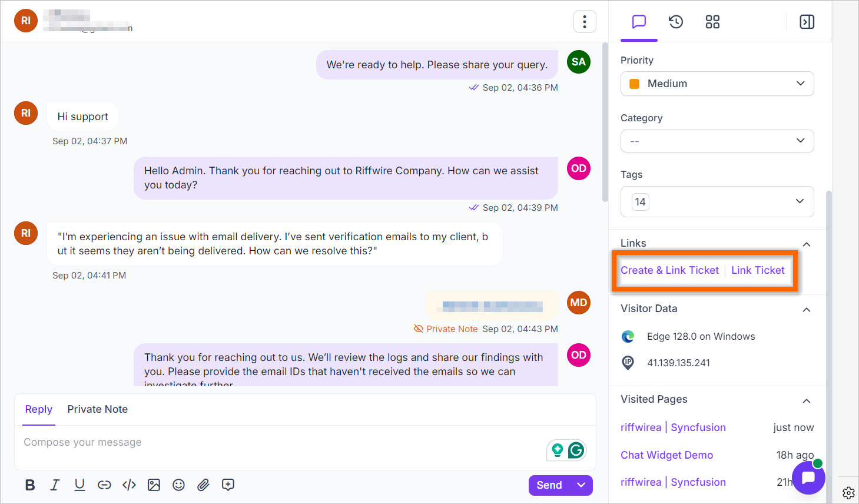Click the MD agent avatar
This screenshot has width=859, height=504.
click(x=579, y=303)
